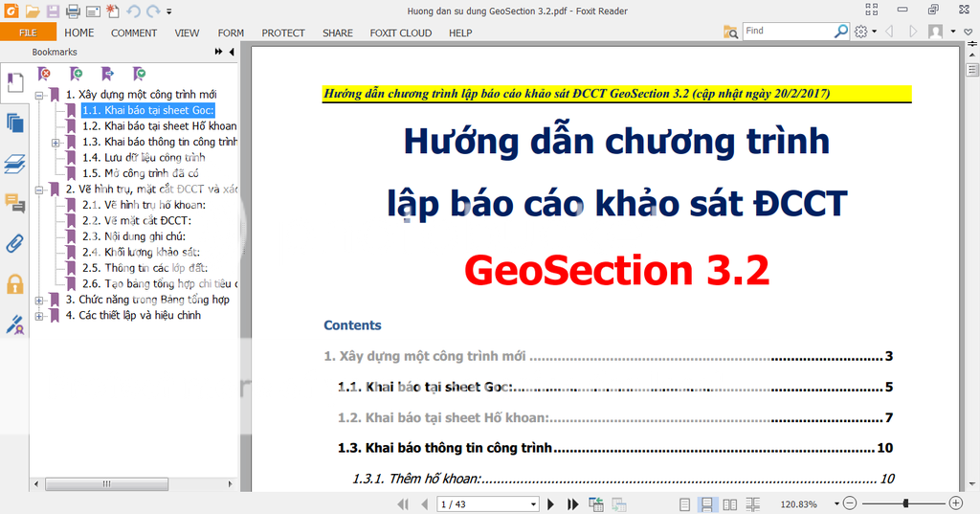The width and height of the screenshot is (980, 514).
Task: Go forward to the next view
Action: pyautogui.click(x=619, y=504)
